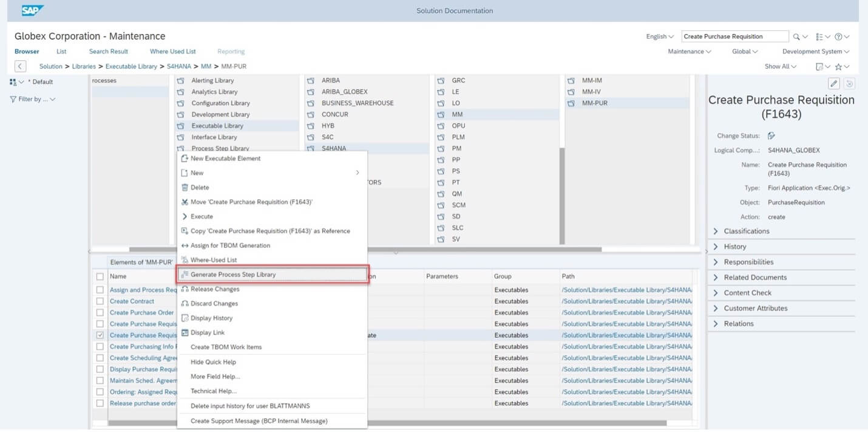Image resolution: width=868 pixels, height=432 pixels.
Task: Open the Filter by icon in left sidebar
Action: coord(13,99)
